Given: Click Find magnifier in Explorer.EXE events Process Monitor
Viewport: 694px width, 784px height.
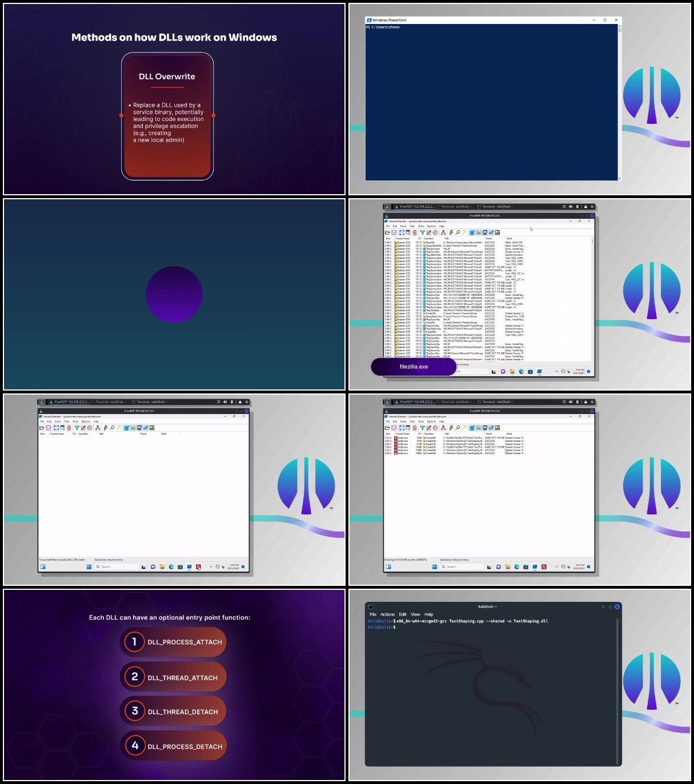Looking at the screenshot, I should pyautogui.click(x=458, y=232).
